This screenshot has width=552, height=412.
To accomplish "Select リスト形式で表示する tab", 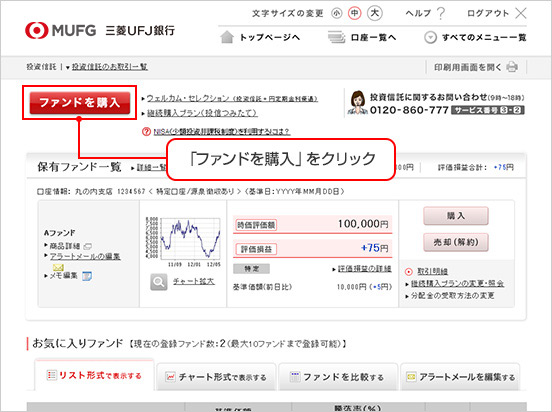I will (94, 375).
